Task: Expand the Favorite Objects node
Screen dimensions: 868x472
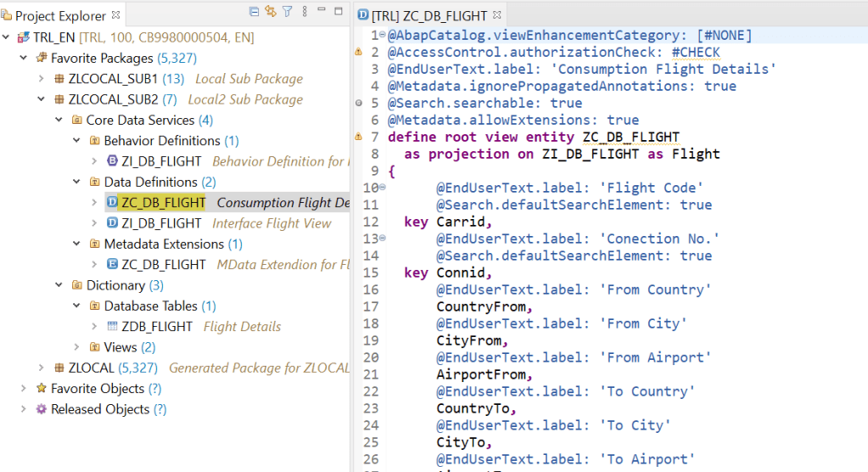Action: click(23, 388)
